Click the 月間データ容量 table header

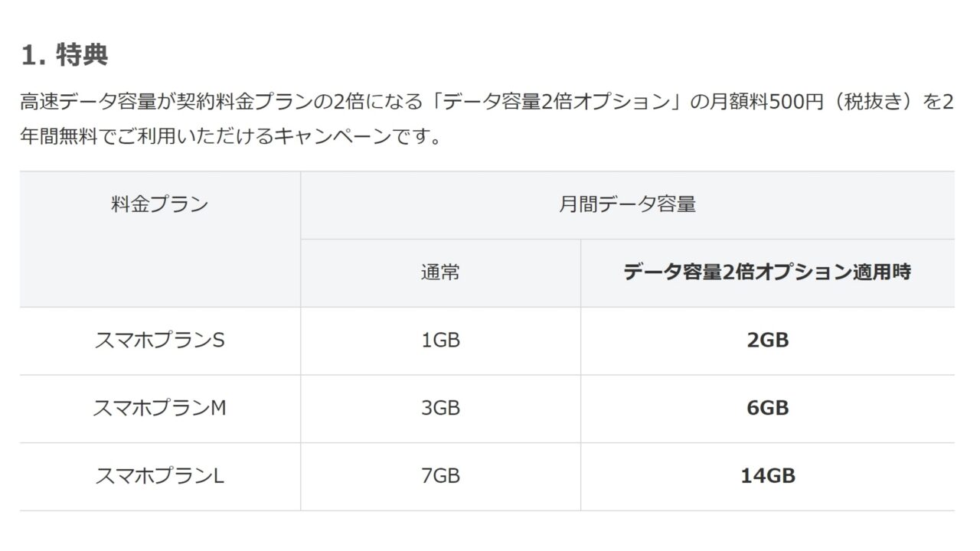pyautogui.click(x=627, y=204)
